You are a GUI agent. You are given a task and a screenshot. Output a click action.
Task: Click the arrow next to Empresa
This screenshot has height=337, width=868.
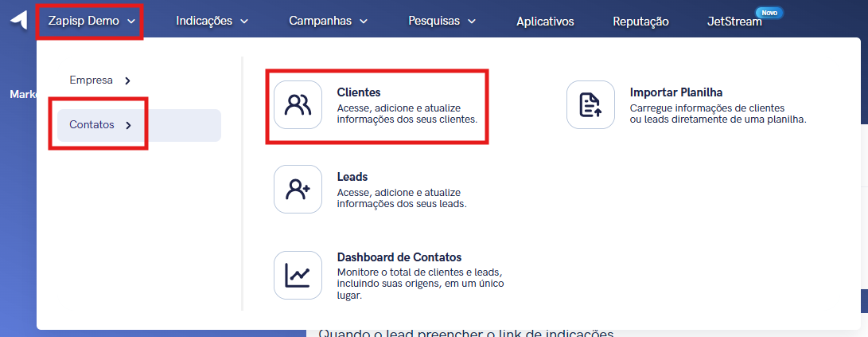[127, 80]
